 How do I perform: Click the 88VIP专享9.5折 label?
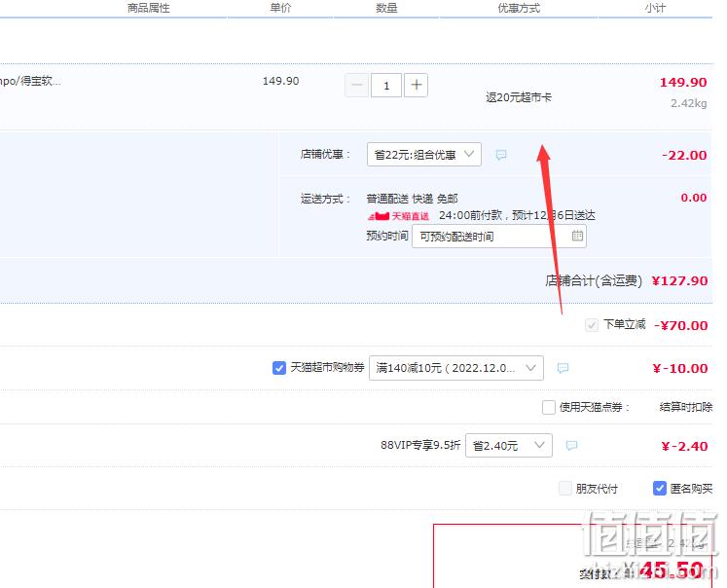[420, 445]
